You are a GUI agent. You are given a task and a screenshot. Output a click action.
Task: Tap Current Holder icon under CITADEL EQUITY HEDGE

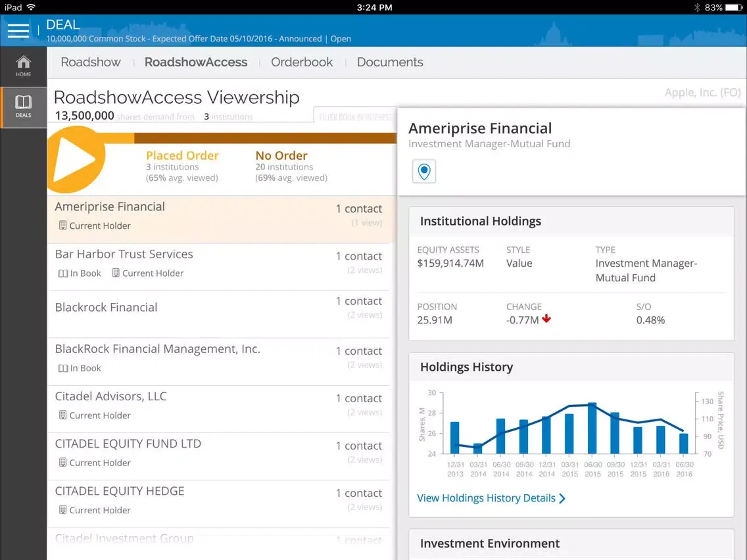(x=62, y=509)
